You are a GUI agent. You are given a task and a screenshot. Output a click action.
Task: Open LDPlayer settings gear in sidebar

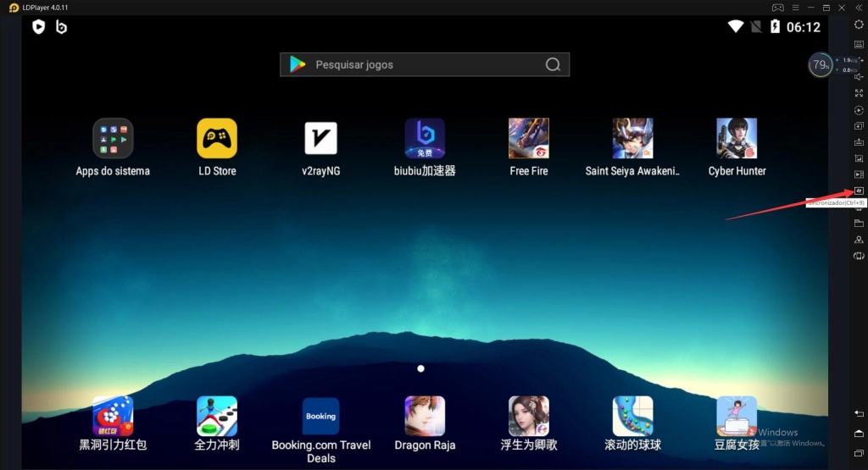pyautogui.click(x=859, y=25)
